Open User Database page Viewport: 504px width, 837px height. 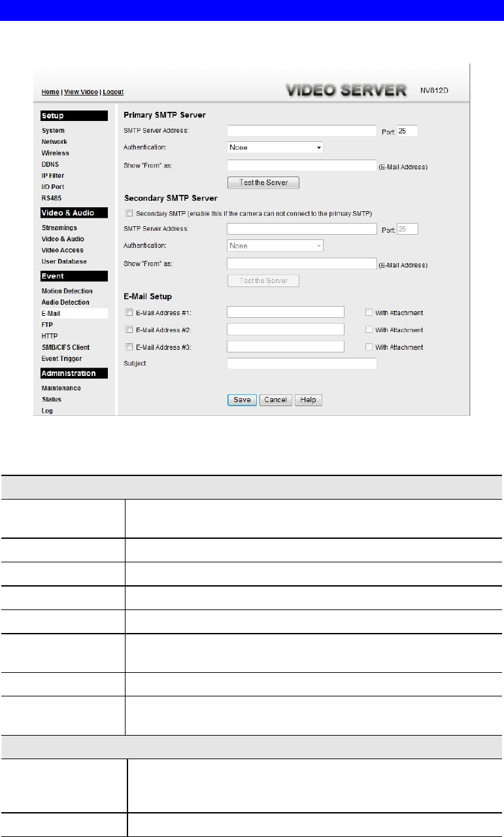64,261
